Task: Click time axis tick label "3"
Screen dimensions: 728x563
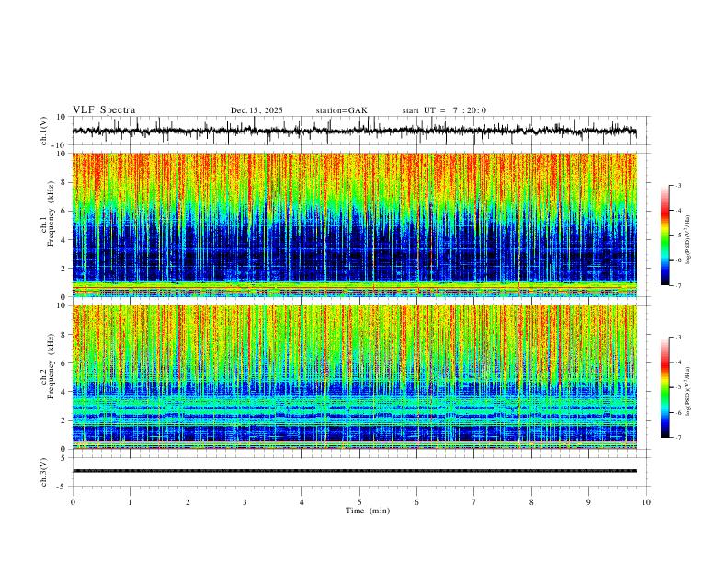Action: [x=245, y=502]
